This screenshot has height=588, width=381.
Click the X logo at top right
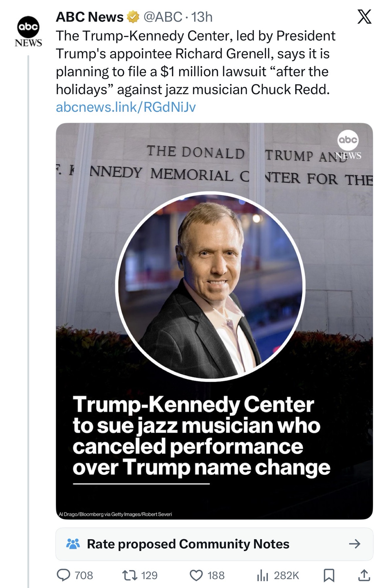tap(364, 17)
